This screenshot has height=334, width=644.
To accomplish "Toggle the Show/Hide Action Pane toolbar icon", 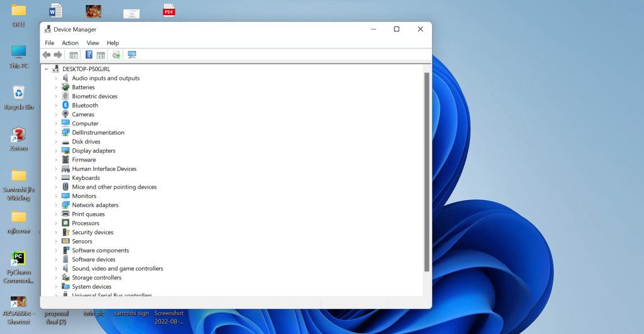I will coord(101,55).
